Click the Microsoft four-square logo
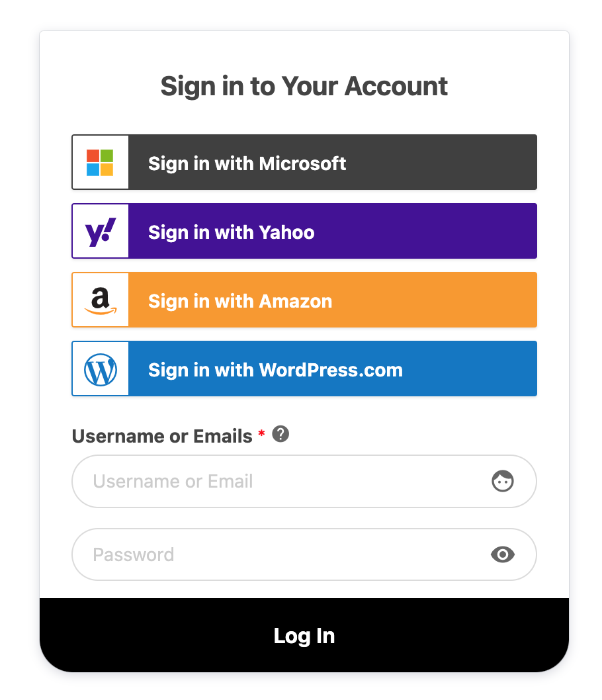 click(x=100, y=163)
